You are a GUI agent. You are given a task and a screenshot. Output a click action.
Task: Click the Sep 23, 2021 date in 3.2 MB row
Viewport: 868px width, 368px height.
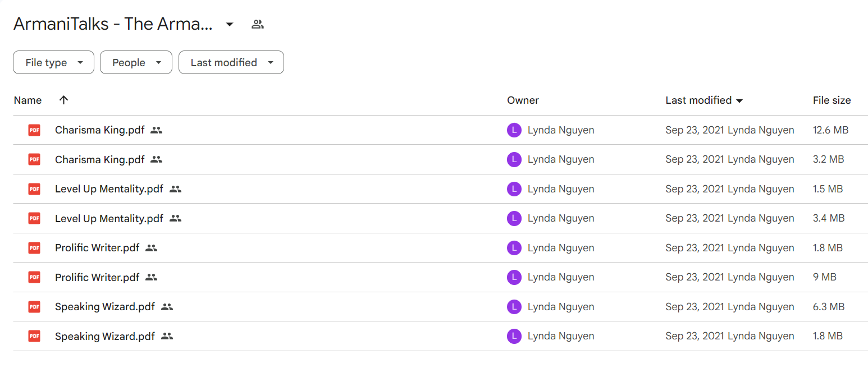pyautogui.click(x=695, y=159)
